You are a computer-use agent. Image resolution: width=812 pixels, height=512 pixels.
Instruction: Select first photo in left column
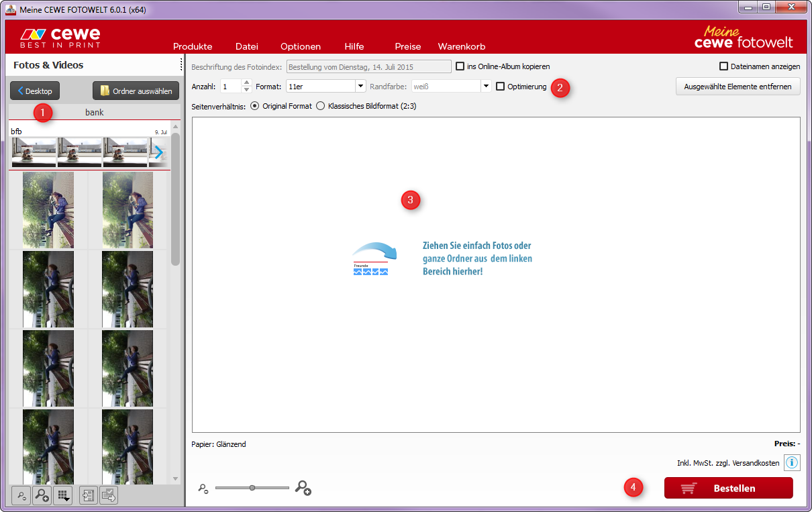(48, 210)
